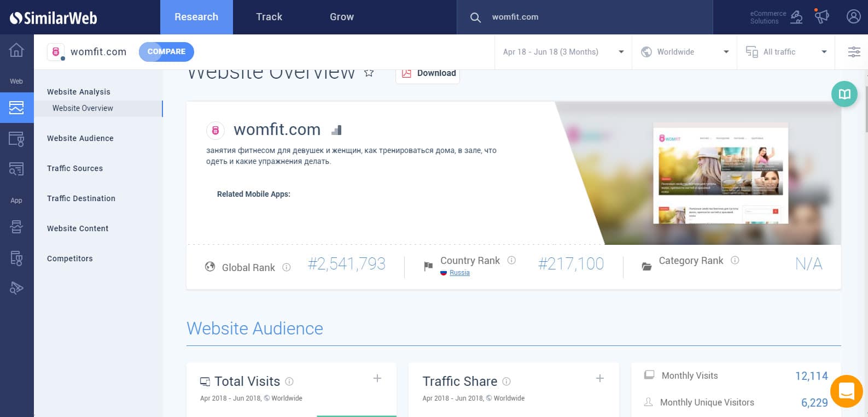Open the user account profile icon
Screen dimensions: 868x417
853,17
